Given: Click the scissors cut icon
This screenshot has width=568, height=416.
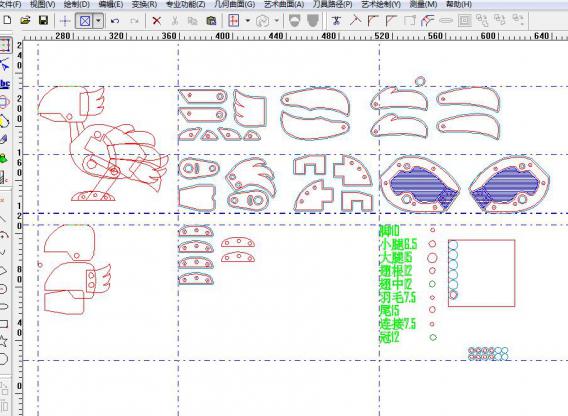Looking at the screenshot, I should click(x=175, y=21).
